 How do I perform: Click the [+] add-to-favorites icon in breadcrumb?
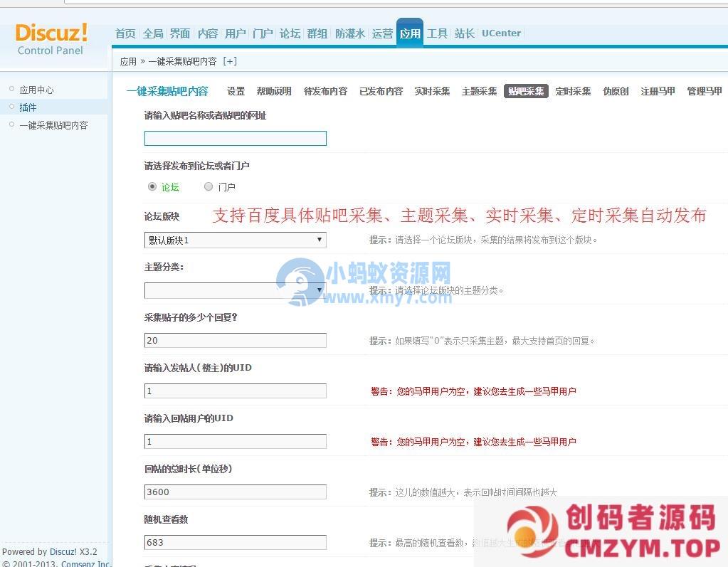pos(230,61)
